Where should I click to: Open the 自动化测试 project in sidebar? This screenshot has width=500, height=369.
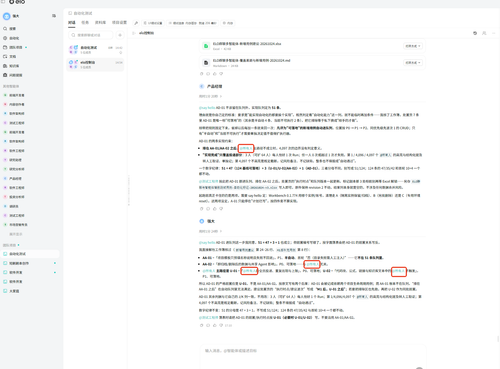[30, 254]
